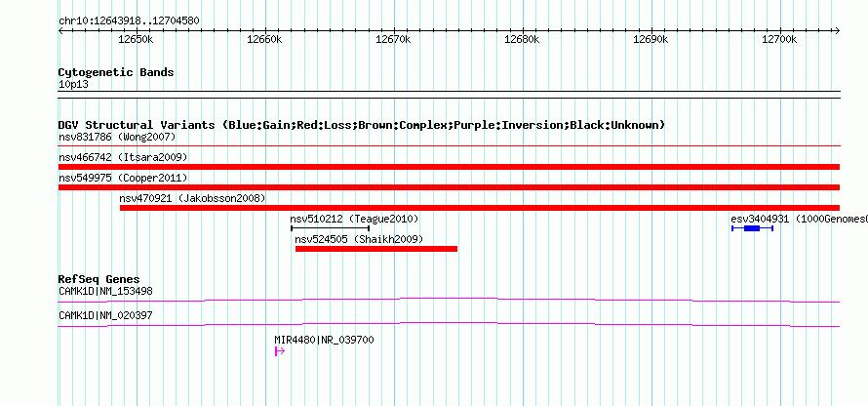Click the MIR4480|NR_039700 gene label
Screen dimensions: 868x406
tap(325, 340)
